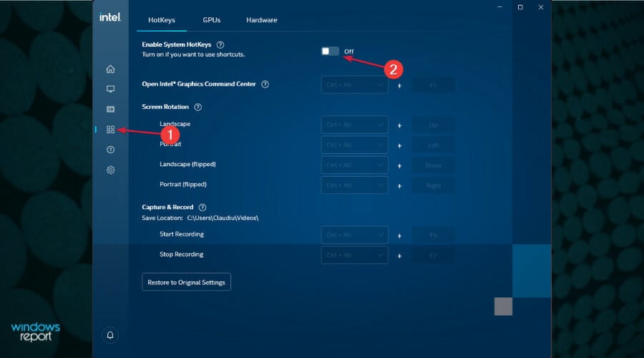Minimize the Intel Graphics Command Center window
The image size is (644, 358).
click(499, 7)
